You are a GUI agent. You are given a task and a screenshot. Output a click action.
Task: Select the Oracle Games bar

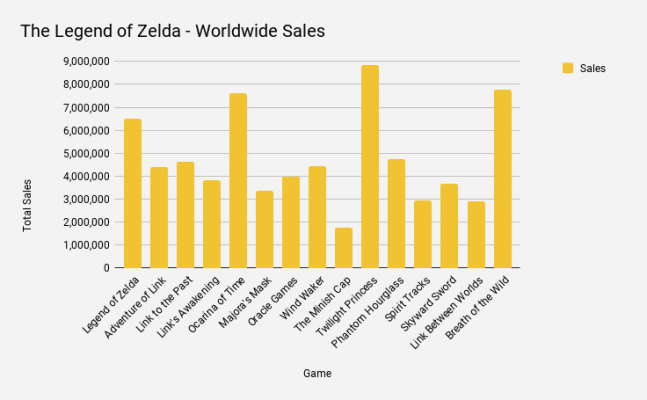(x=291, y=222)
